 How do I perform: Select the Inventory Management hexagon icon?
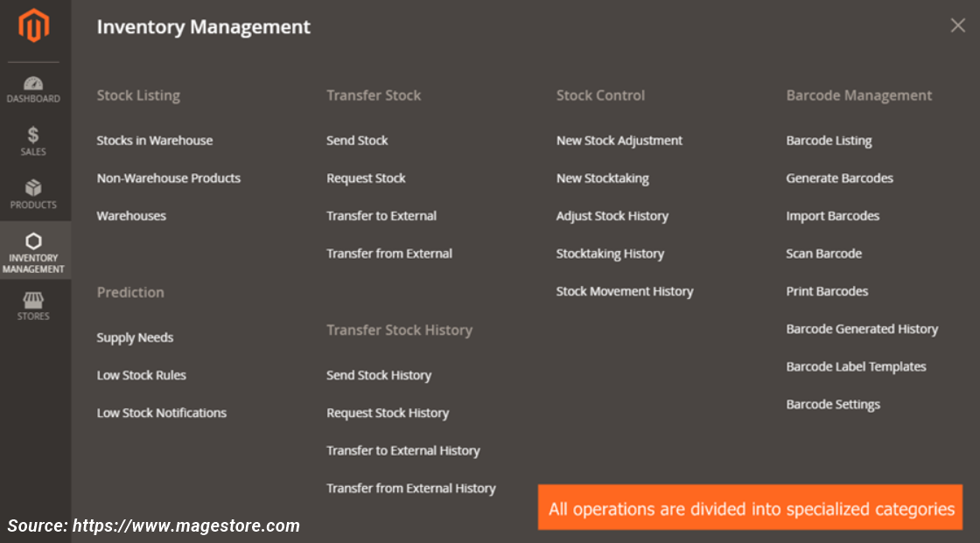tap(34, 241)
